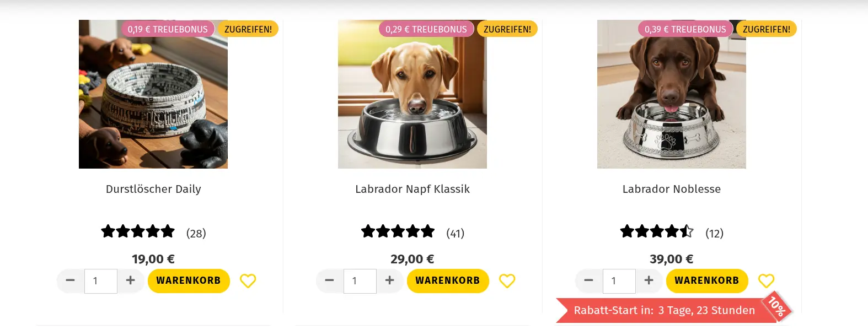Viewport: 868px width, 335px height.
Task: Add Durstlöscher Daily to wishlist via heart icon
Action: pos(248,281)
